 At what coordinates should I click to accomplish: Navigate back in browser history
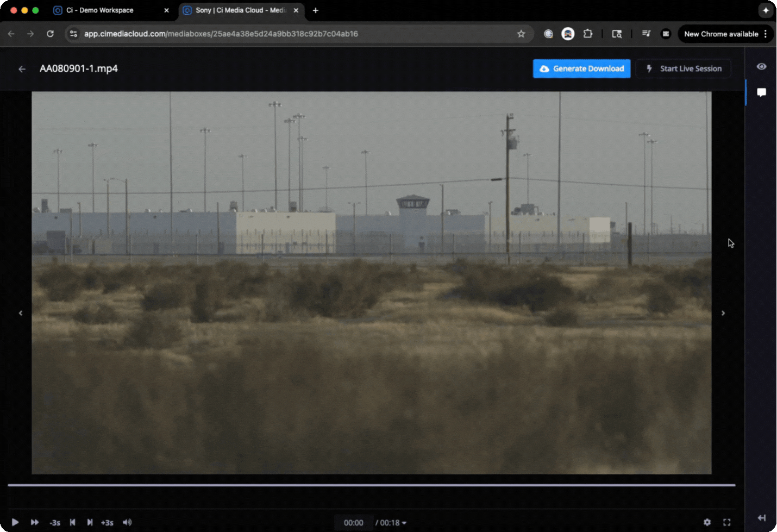pos(11,34)
